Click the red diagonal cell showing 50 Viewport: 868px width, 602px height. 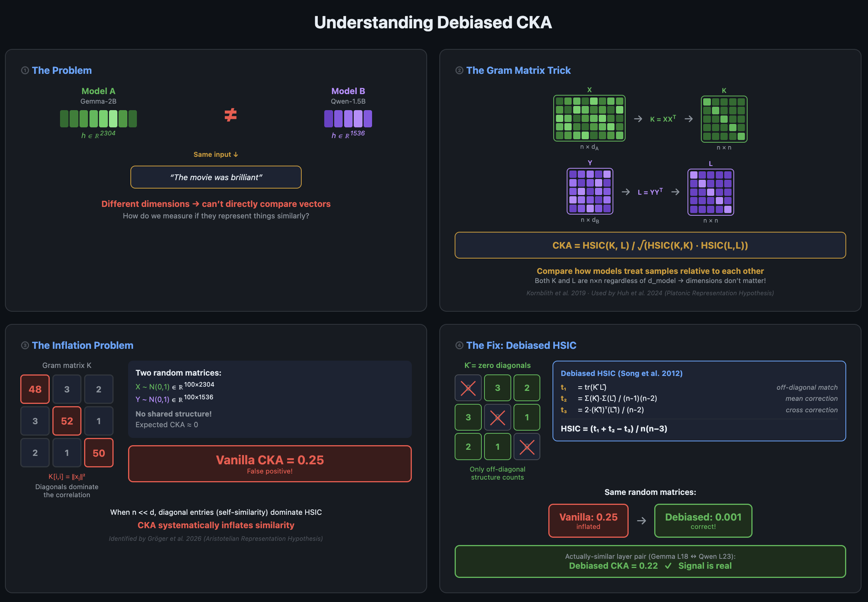(x=99, y=453)
